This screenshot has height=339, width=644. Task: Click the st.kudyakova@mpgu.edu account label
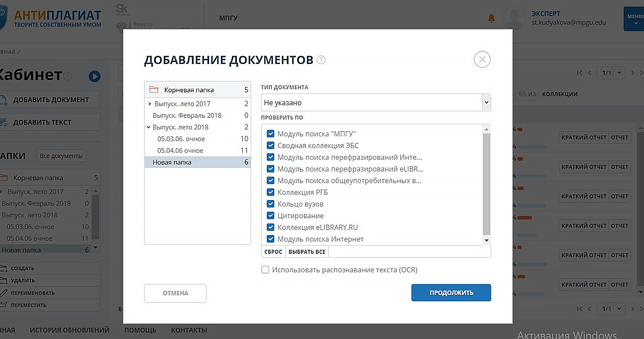pyautogui.click(x=569, y=22)
